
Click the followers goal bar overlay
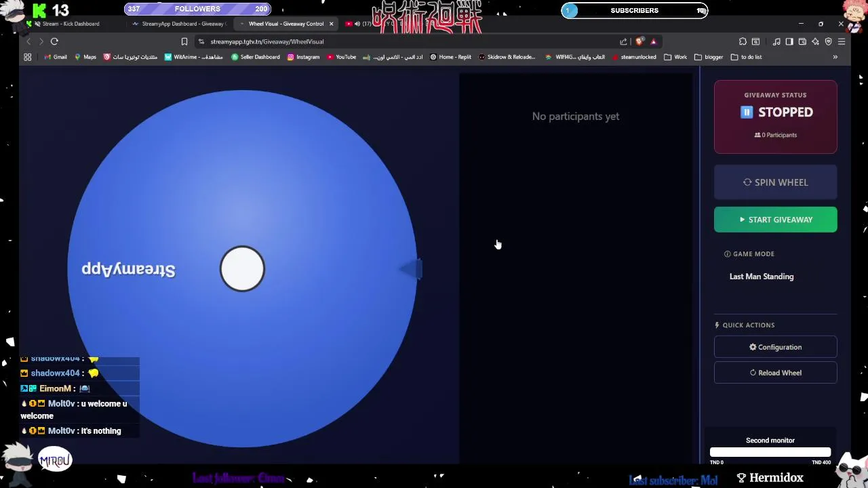tap(197, 9)
